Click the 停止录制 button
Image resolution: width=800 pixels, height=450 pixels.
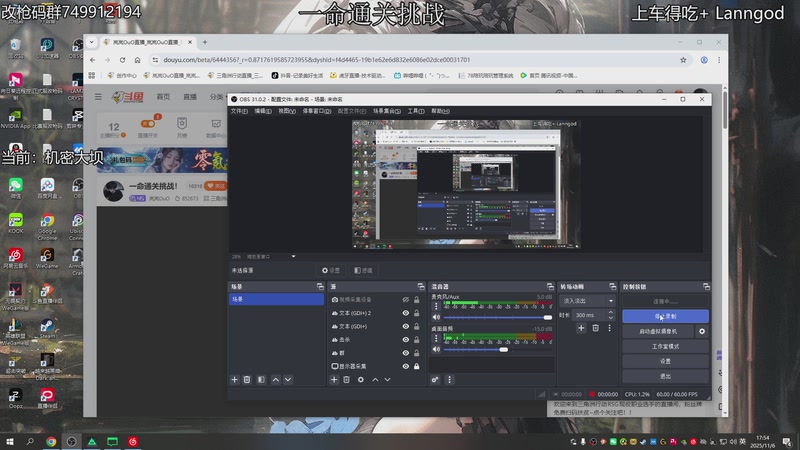pyautogui.click(x=665, y=316)
